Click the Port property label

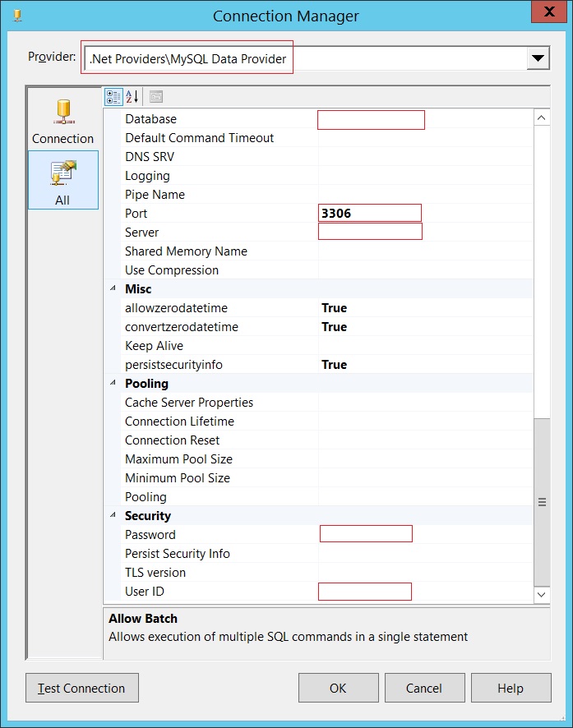click(136, 213)
